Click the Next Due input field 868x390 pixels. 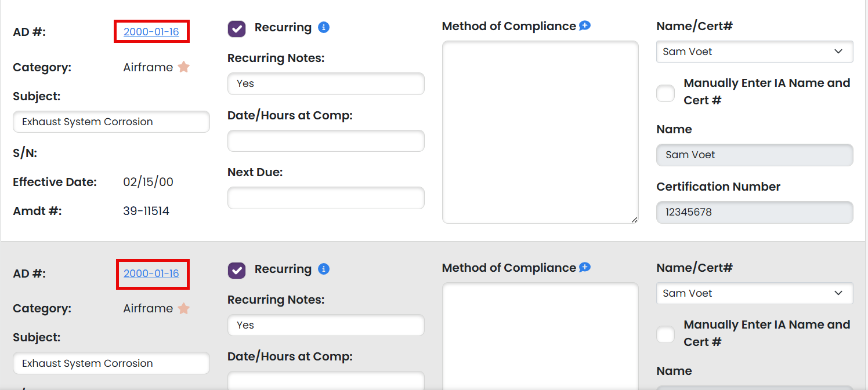[x=326, y=198]
